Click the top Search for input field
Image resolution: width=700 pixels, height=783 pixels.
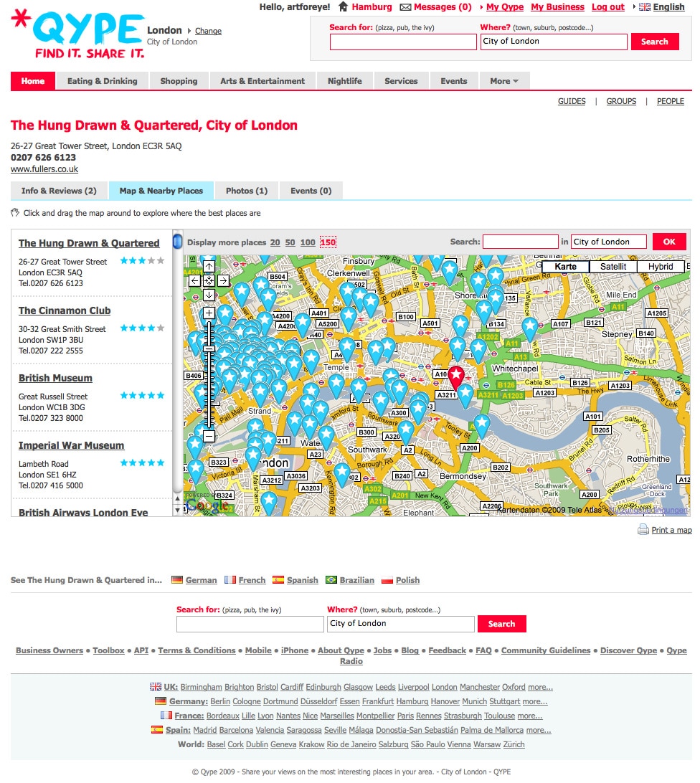(403, 42)
